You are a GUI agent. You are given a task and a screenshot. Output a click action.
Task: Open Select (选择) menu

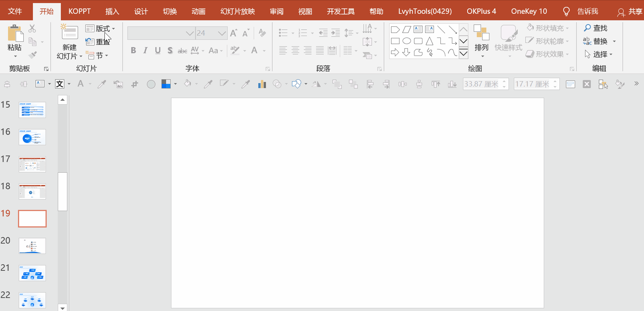598,54
